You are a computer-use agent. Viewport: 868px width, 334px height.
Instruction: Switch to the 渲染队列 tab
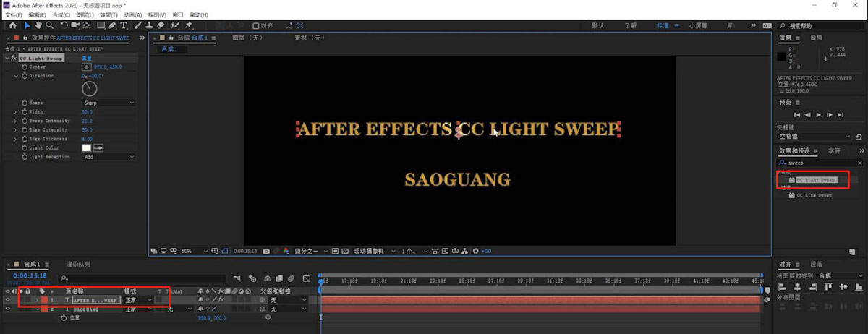click(78, 264)
